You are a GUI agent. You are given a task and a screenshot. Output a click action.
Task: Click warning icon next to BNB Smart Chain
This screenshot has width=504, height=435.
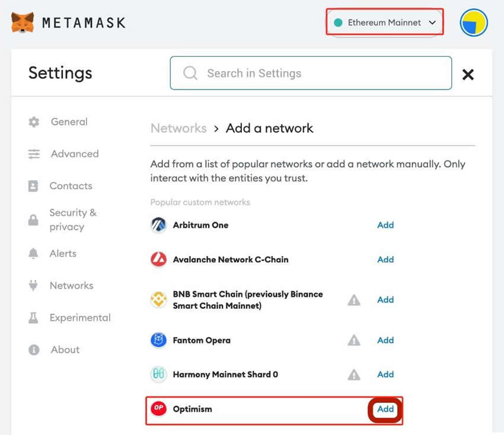point(354,300)
